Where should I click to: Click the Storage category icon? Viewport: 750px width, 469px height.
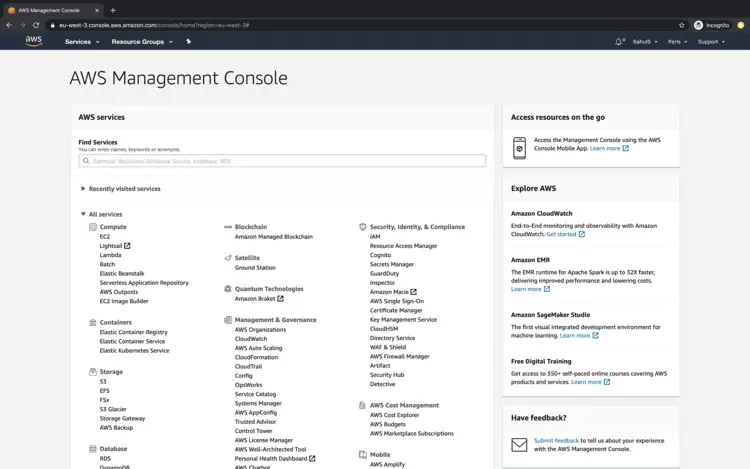(93, 371)
